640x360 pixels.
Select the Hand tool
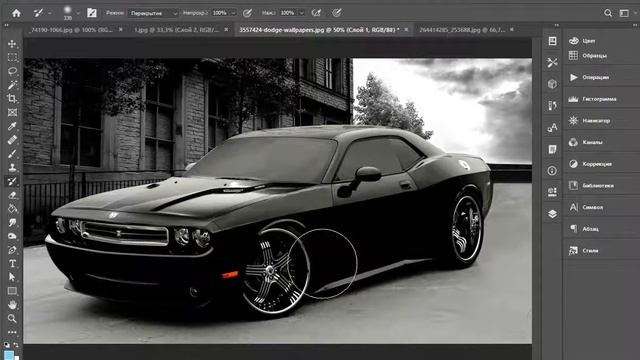[12, 305]
